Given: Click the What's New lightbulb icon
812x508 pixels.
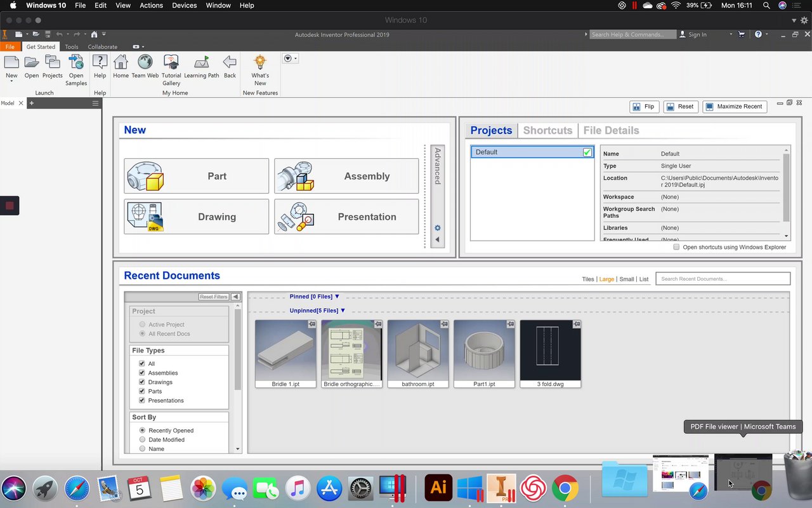Looking at the screenshot, I should [x=260, y=63].
